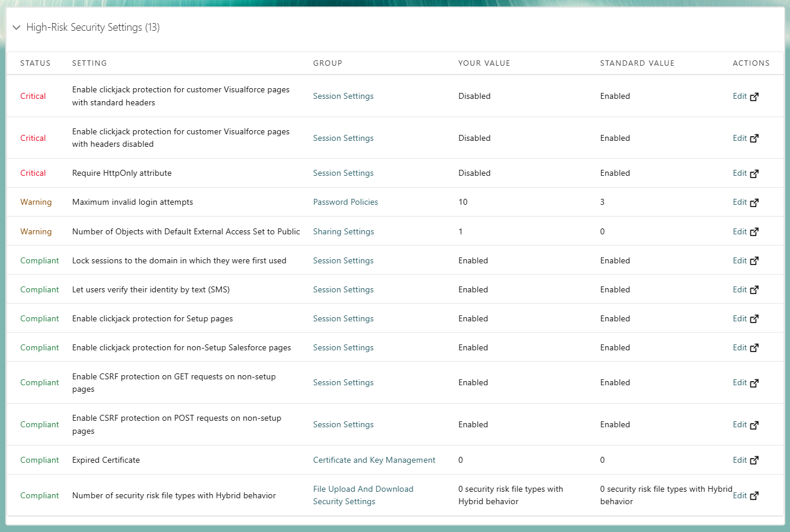Image resolution: width=790 pixels, height=532 pixels.
Task: Click external icon for Setup pages clickjack row
Action: pyautogui.click(x=754, y=319)
